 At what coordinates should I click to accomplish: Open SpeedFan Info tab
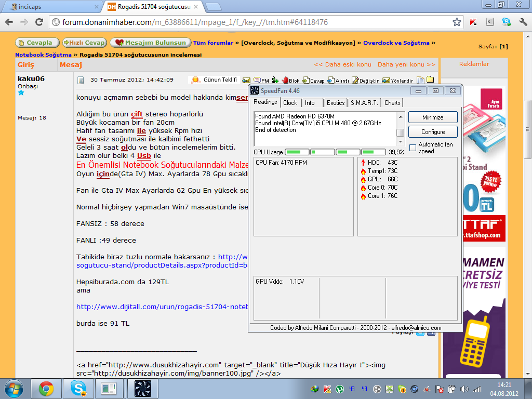pos(310,103)
